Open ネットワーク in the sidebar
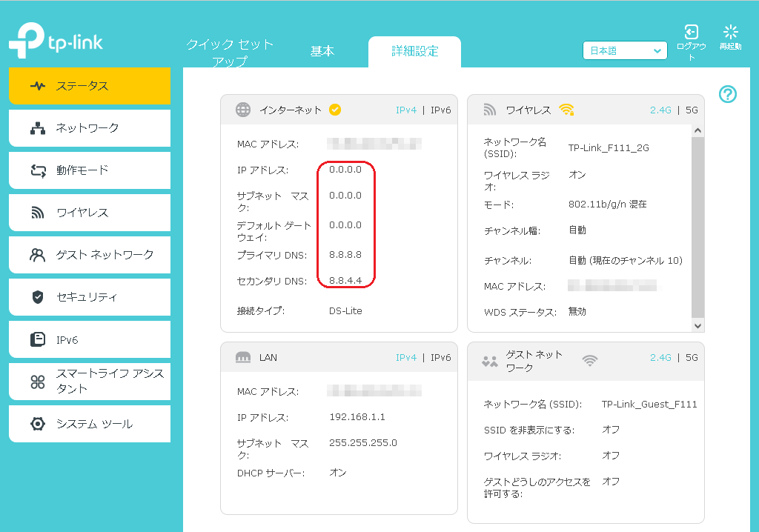Screen dimensions: 759x532 [89, 128]
